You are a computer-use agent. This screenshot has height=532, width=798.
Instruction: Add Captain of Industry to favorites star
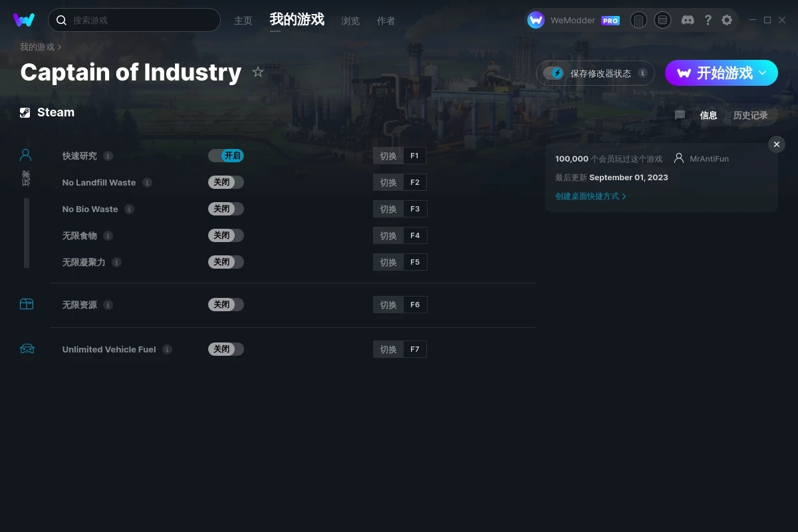click(x=258, y=72)
